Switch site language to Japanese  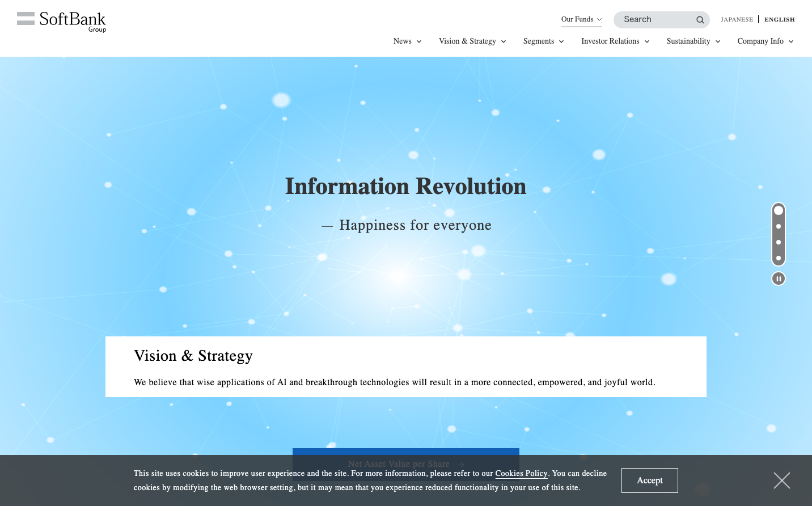(737, 19)
